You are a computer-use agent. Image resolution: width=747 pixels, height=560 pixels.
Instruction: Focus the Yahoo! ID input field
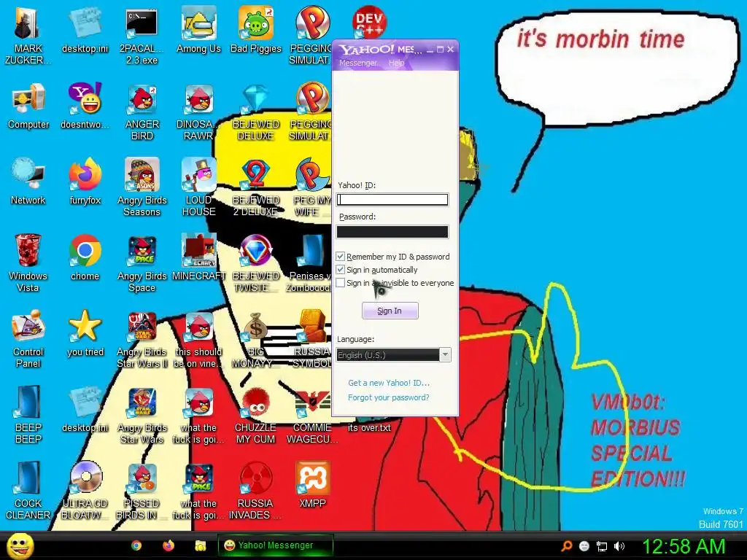point(392,200)
